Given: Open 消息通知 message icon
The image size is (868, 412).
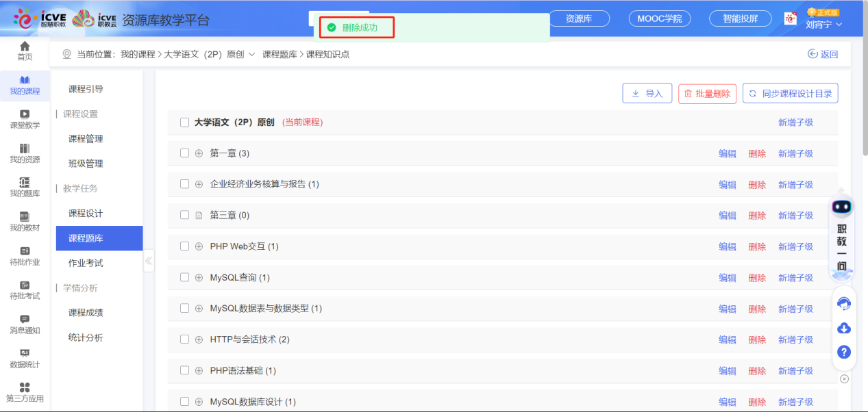Looking at the screenshot, I should [x=25, y=320].
